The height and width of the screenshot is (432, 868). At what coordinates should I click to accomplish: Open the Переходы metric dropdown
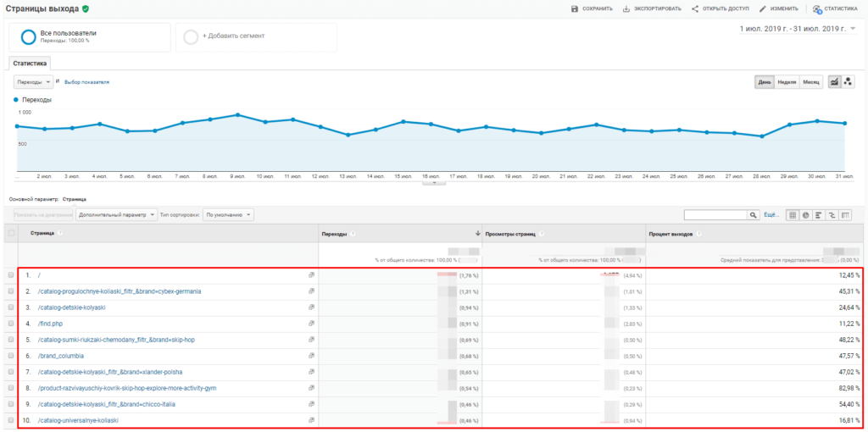[x=33, y=82]
